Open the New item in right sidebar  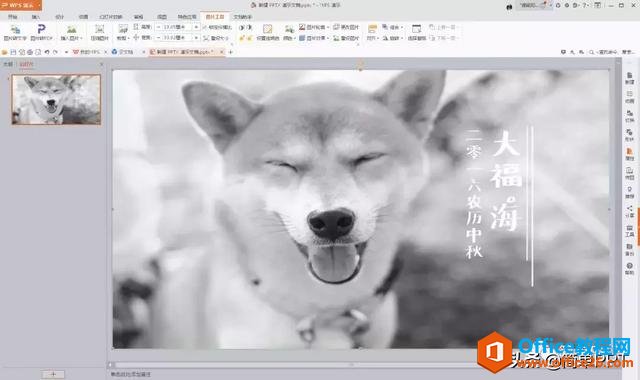click(630, 78)
